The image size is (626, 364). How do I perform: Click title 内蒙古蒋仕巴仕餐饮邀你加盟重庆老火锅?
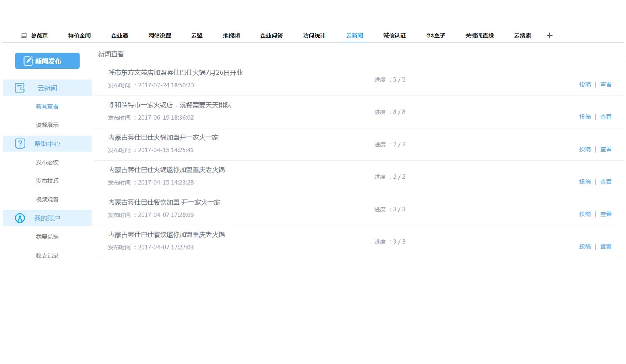point(166,235)
